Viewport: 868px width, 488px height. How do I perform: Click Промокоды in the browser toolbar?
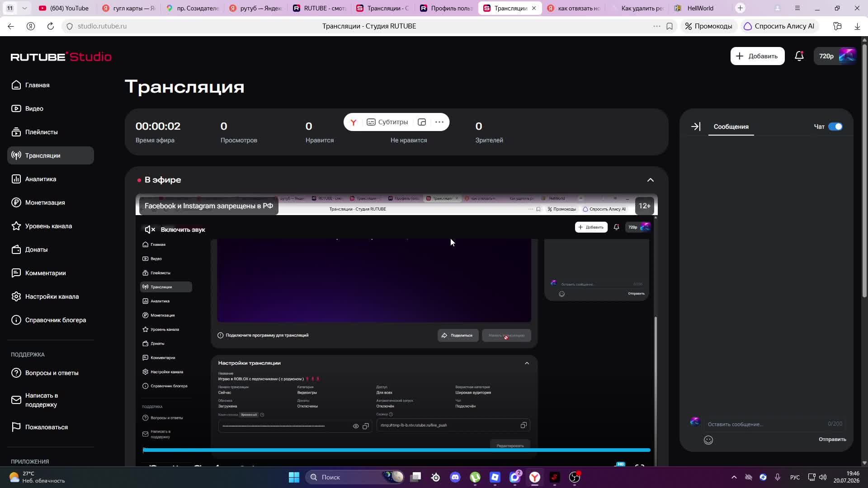click(x=708, y=26)
